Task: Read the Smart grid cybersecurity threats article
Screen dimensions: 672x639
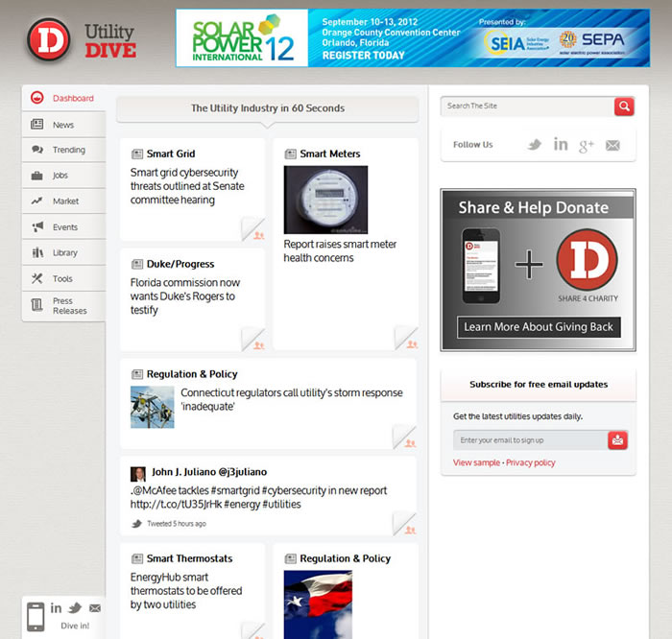Action: [187, 186]
